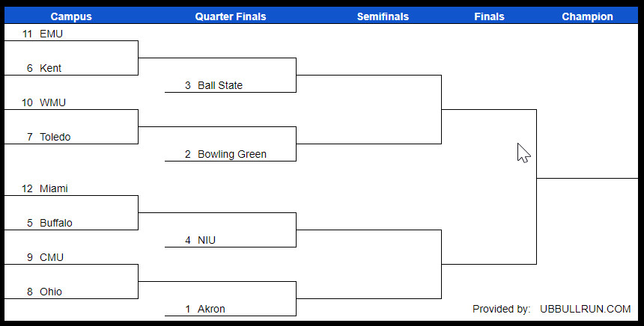Open the UBBULLRUN.COM link
This screenshot has width=644, height=326.
coord(585,309)
